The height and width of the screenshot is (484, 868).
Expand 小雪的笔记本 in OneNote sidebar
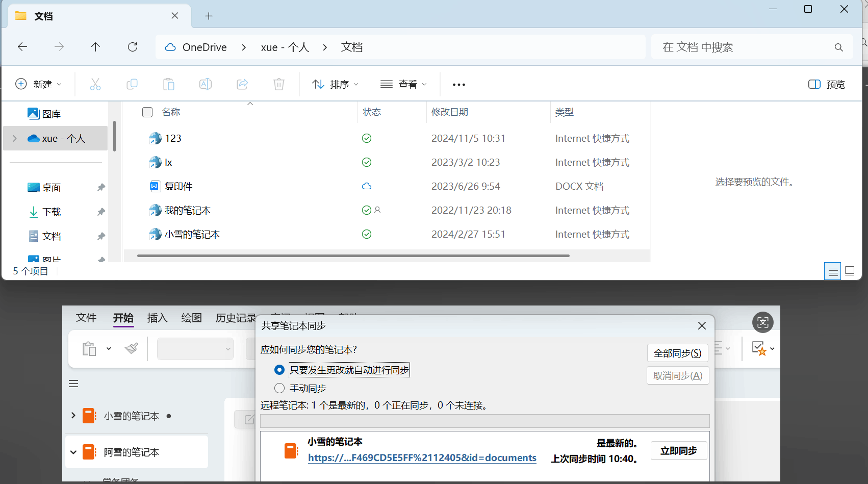click(73, 416)
